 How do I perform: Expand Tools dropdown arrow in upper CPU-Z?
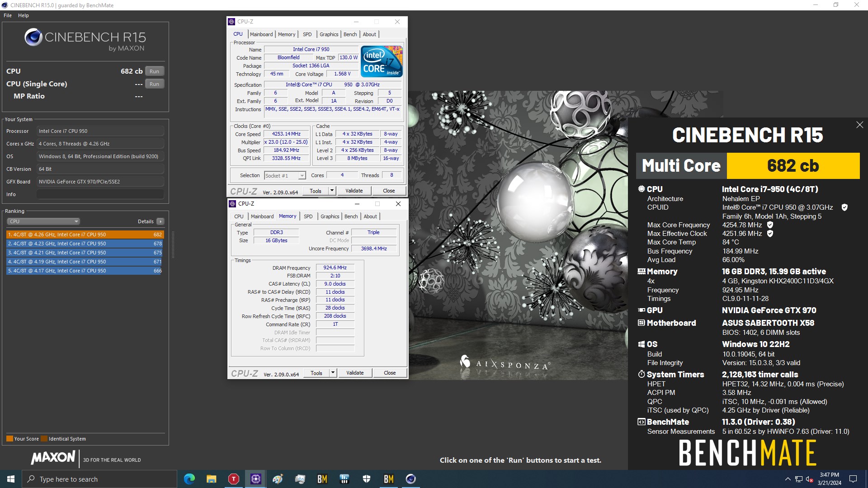[x=332, y=191]
